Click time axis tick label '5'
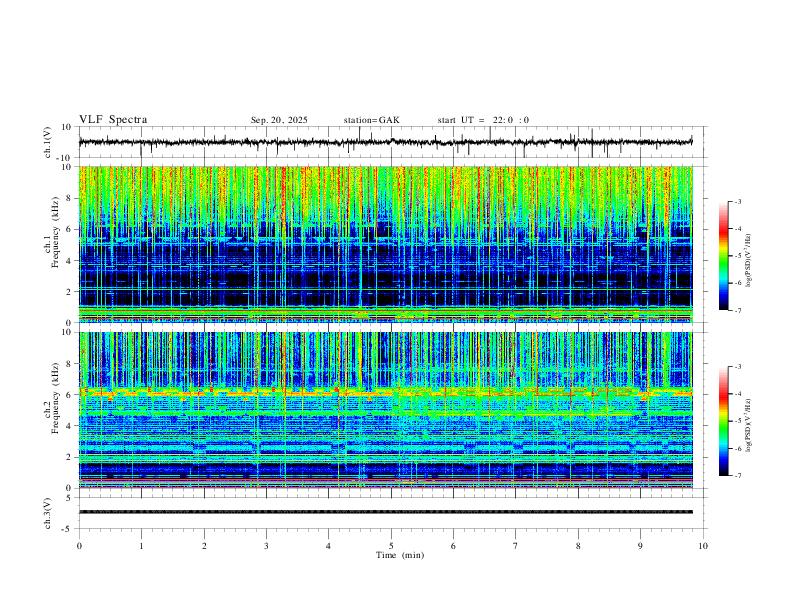792x612 pixels. click(391, 546)
